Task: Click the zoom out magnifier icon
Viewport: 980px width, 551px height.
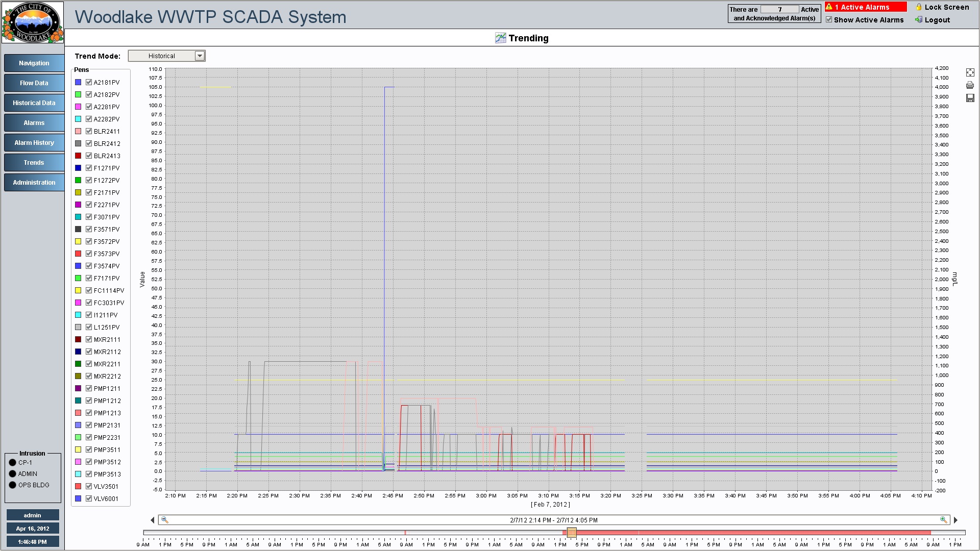Action: (164, 520)
